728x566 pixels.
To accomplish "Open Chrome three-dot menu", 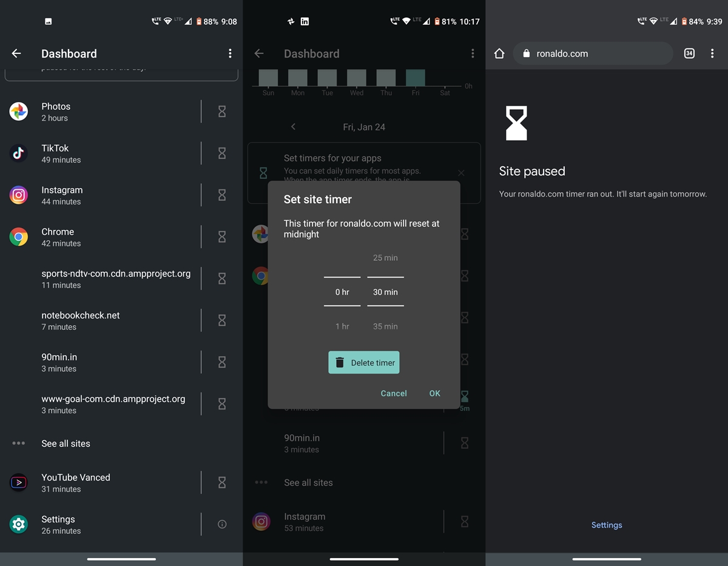I will click(x=712, y=53).
